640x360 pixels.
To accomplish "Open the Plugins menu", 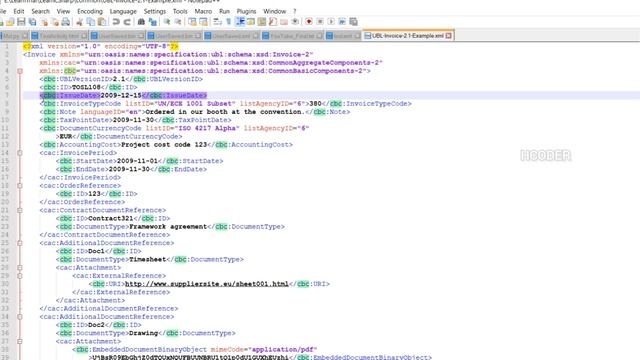I will click(246, 11).
